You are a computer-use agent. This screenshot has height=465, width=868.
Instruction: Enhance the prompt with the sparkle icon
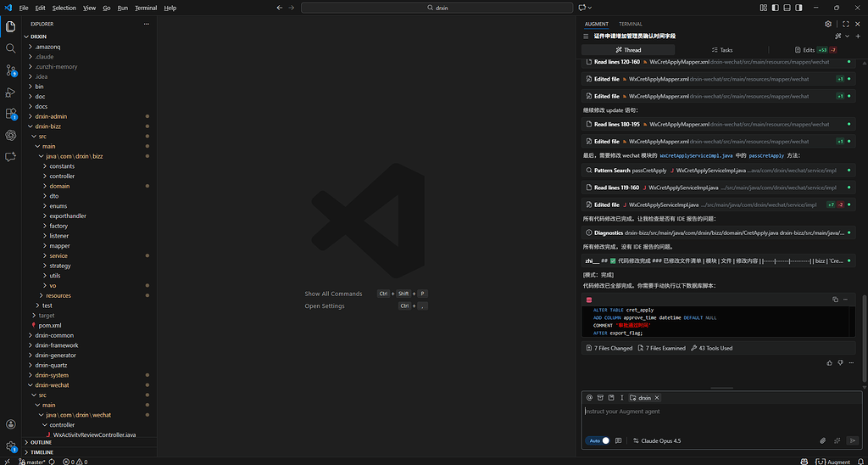point(837,440)
